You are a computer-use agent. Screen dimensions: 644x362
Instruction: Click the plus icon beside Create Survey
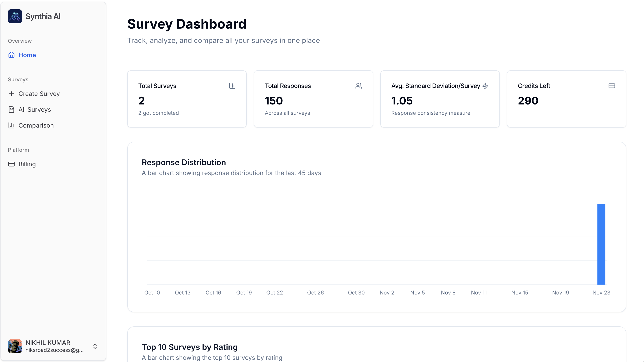(x=11, y=94)
